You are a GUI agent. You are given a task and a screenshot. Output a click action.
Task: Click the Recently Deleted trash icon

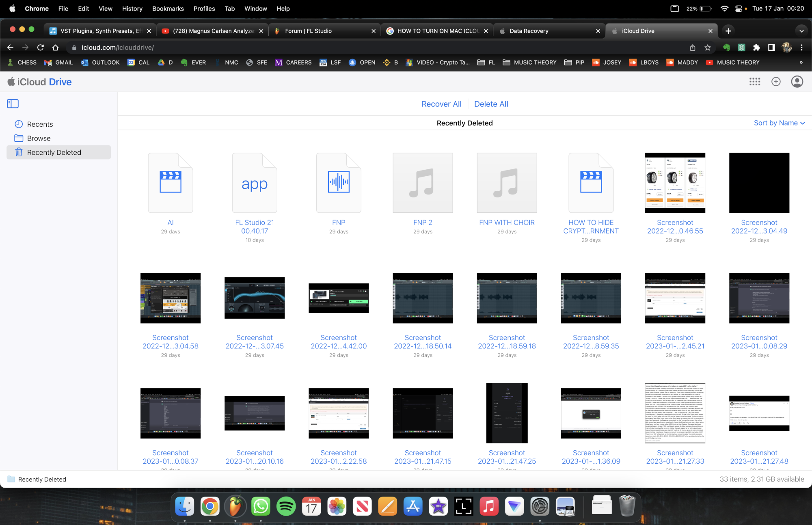19,152
